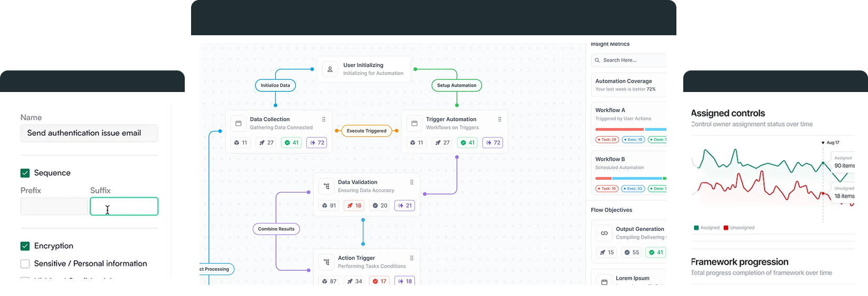Open the Trigger Automation node options handle

(x=500, y=119)
